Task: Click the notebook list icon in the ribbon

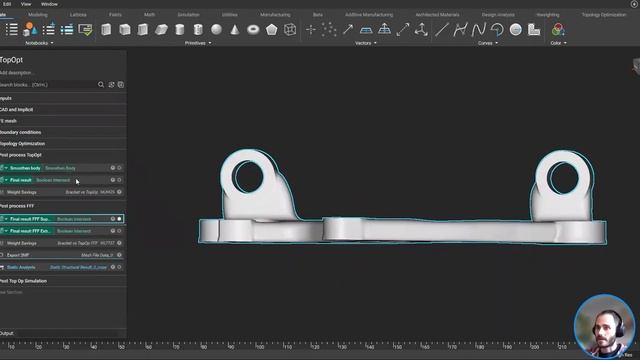Action: click(11, 29)
